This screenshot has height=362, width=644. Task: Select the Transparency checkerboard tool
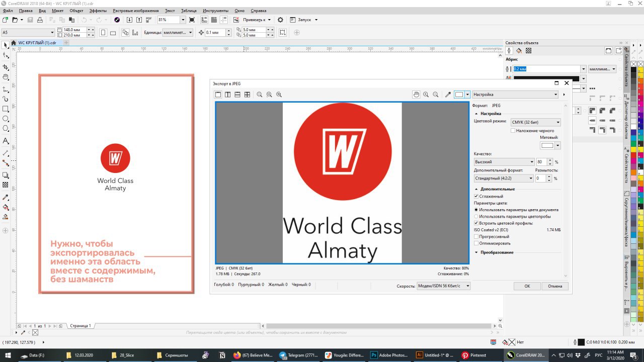pyautogui.click(x=6, y=185)
